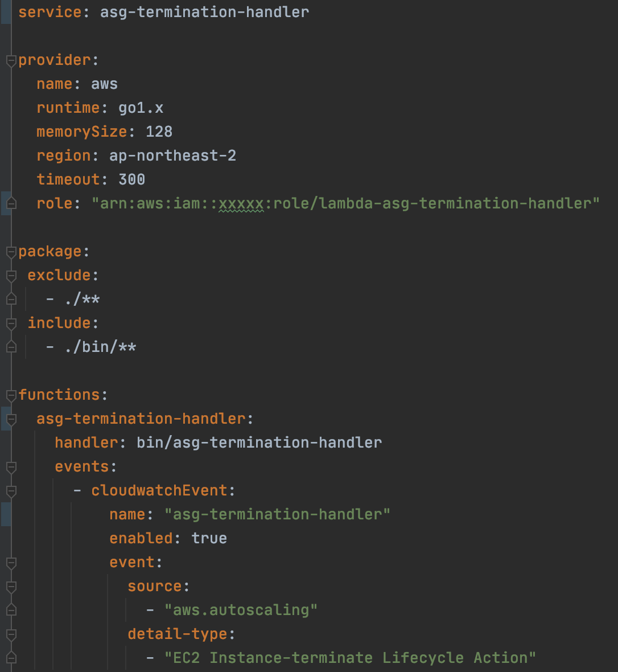Screen dimensions: 618x672
Task: Click fold end marker beside ./** line
Action: pyautogui.click(x=11, y=299)
